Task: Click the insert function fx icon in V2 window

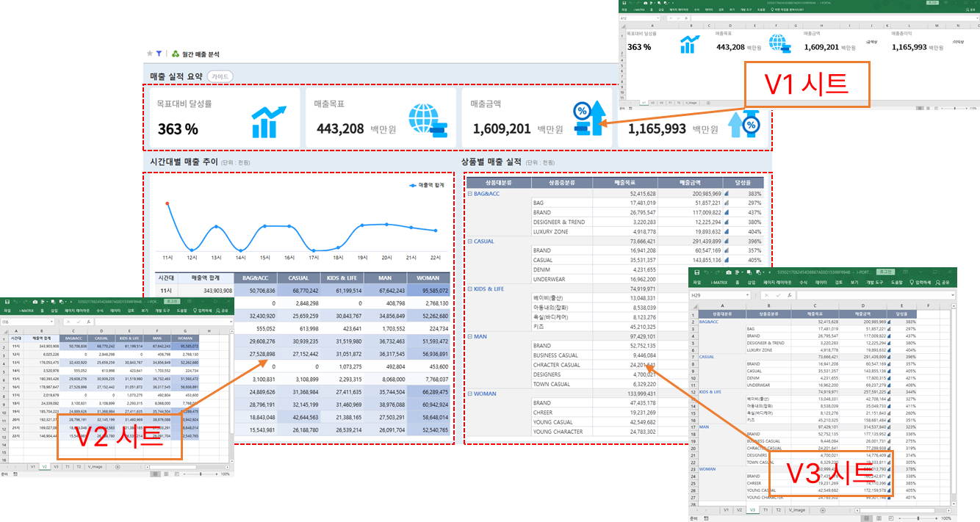Action: [89, 322]
